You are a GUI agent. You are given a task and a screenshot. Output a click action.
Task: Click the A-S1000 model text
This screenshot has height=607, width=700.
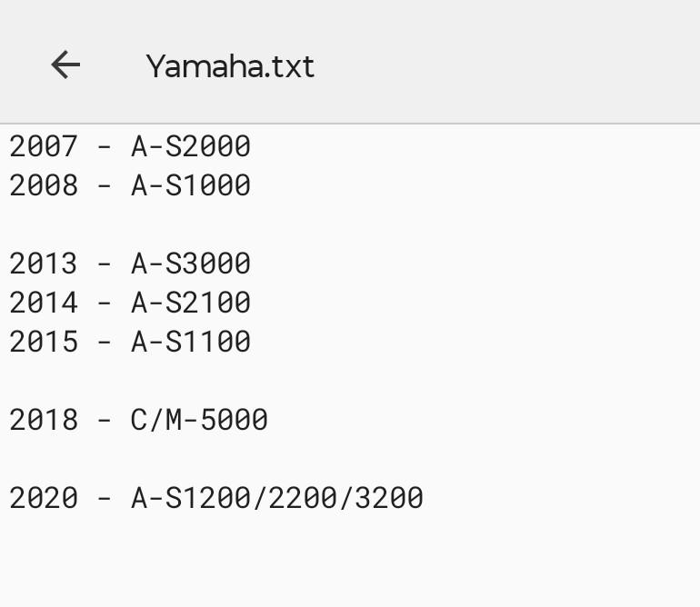[x=191, y=185]
